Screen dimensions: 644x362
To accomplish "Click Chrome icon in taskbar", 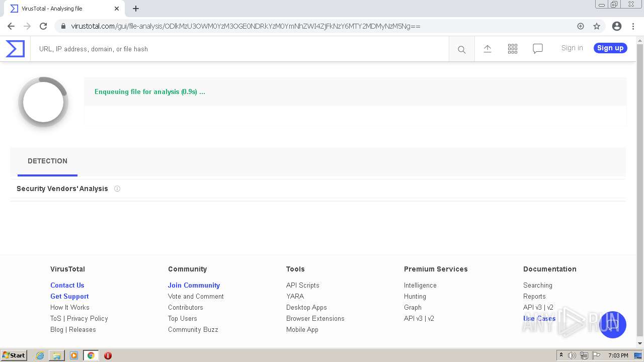I will click(x=91, y=355).
